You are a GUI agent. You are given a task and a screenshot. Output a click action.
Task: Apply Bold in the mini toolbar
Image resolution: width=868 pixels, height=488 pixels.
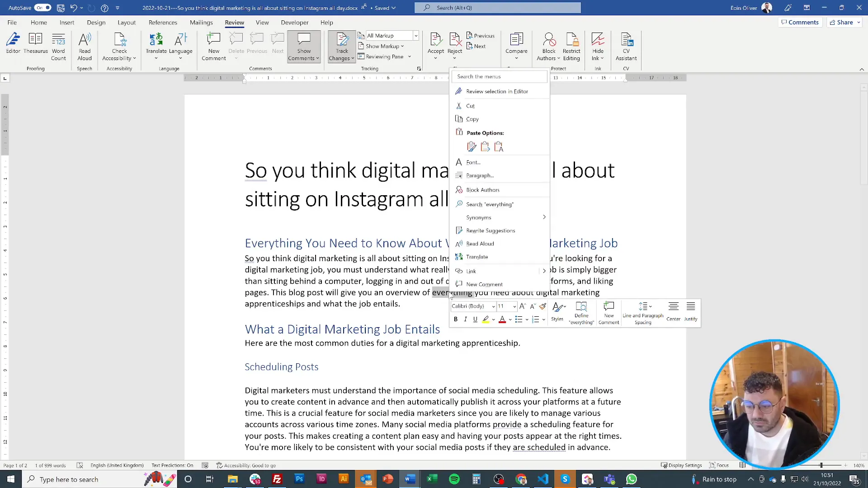pos(456,319)
